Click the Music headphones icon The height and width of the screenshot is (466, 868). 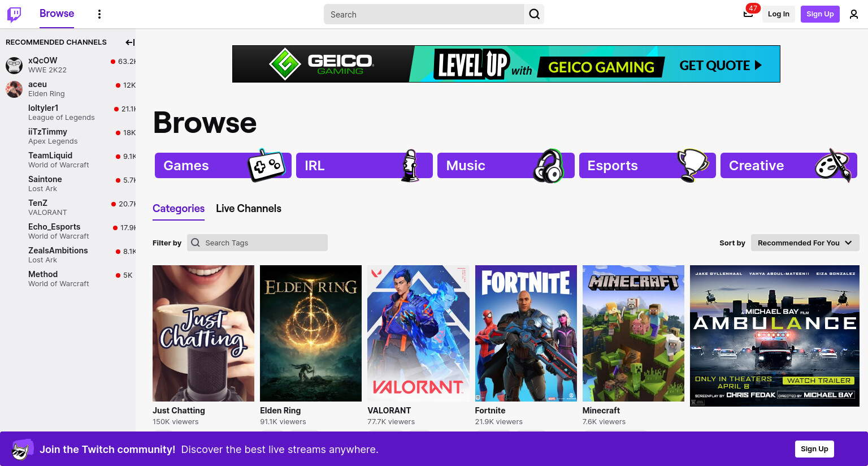(x=549, y=166)
